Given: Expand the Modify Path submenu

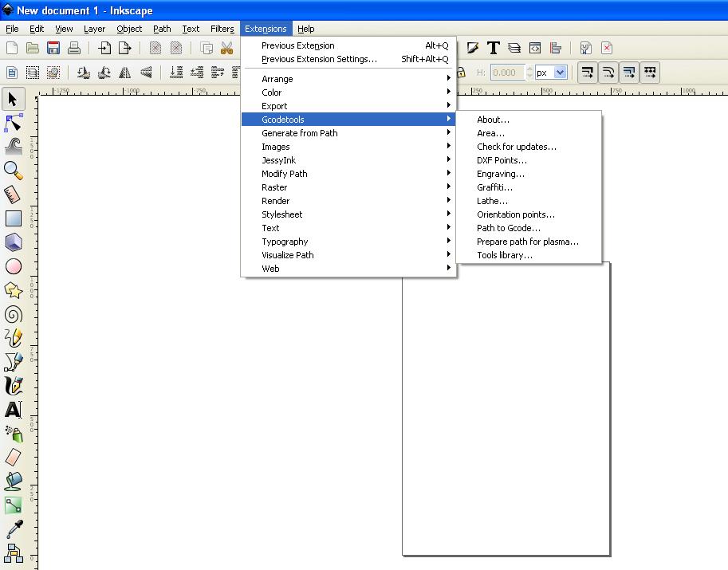Looking at the screenshot, I should tap(348, 174).
